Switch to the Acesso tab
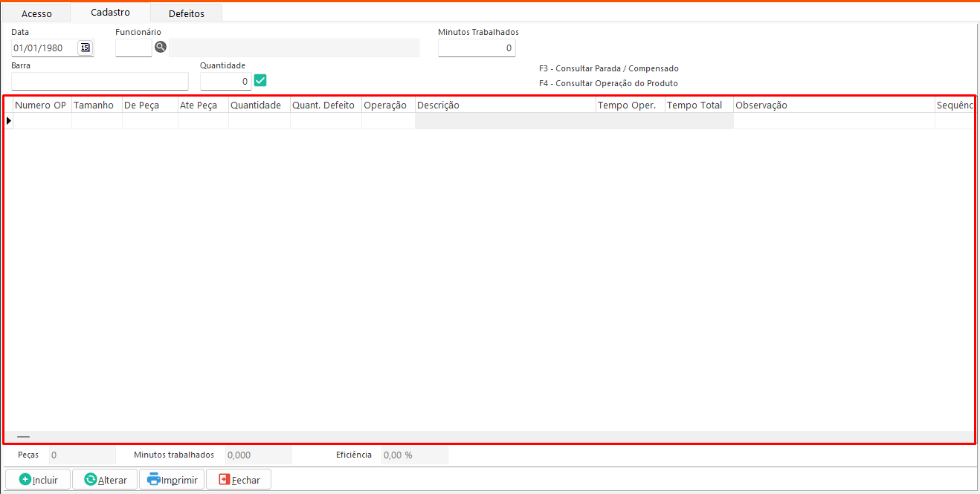Viewport: 980px width, 494px height. pyautogui.click(x=36, y=13)
